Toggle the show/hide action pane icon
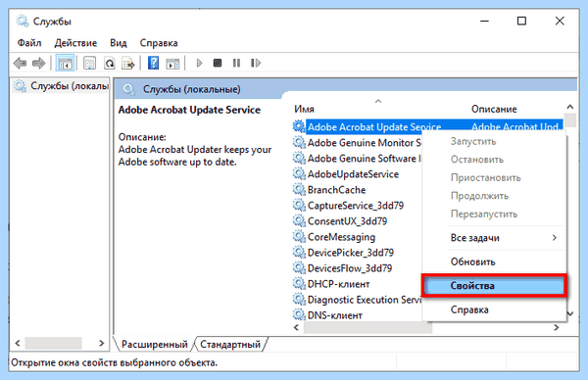Screen dimensions: 588x380 [x=172, y=63]
